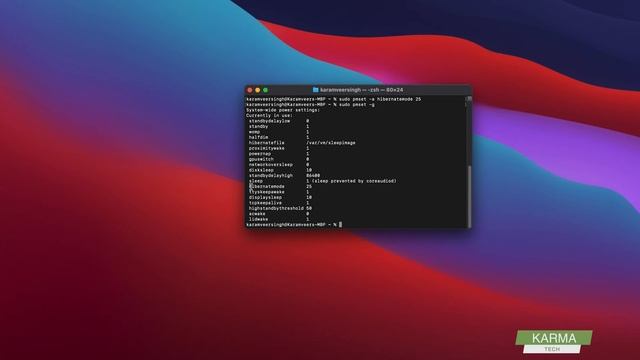This screenshot has width=640, height=360.
Task: Click the 'womp' setting name
Action: 254,132
